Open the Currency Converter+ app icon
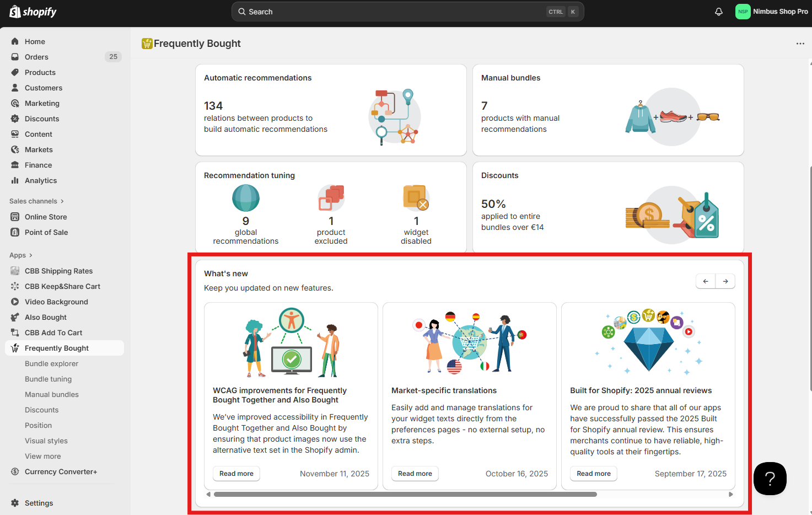Image resolution: width=812 pixels, height=515 pixels. click(x=15, y=471)
